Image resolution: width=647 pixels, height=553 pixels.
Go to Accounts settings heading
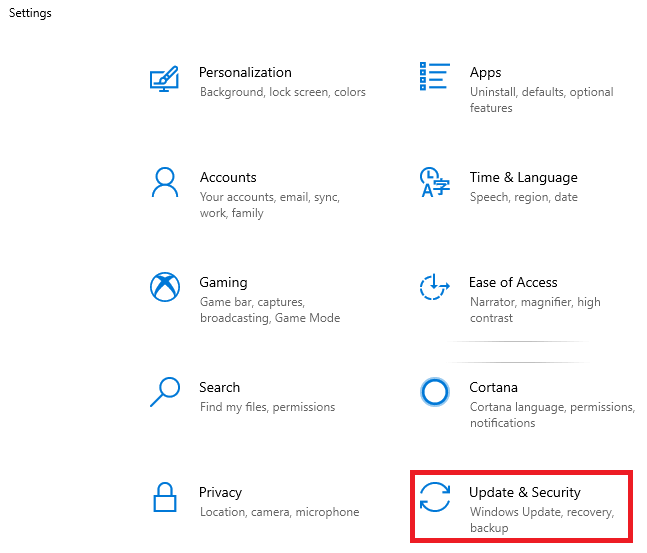coord(228,177)
